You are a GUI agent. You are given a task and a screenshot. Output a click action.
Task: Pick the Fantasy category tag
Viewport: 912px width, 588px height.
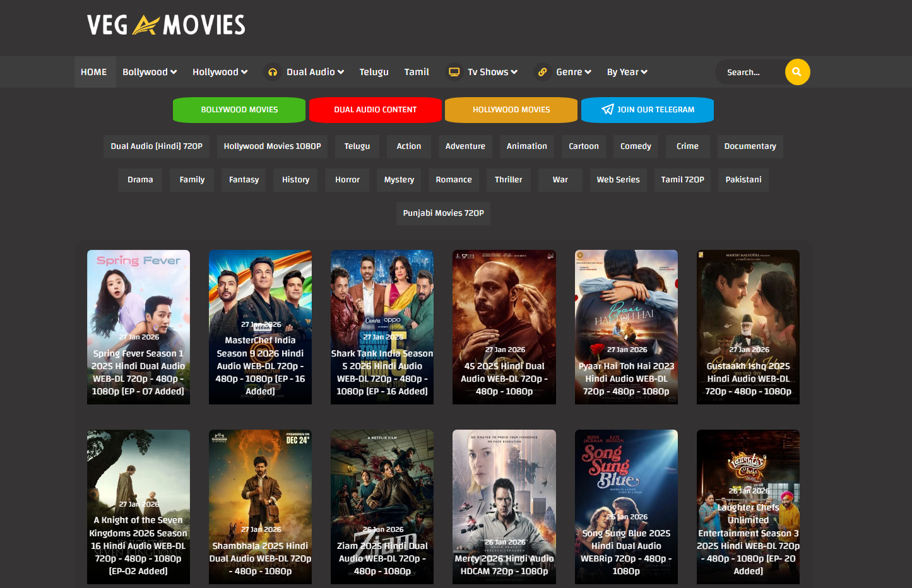pos(244,180)
